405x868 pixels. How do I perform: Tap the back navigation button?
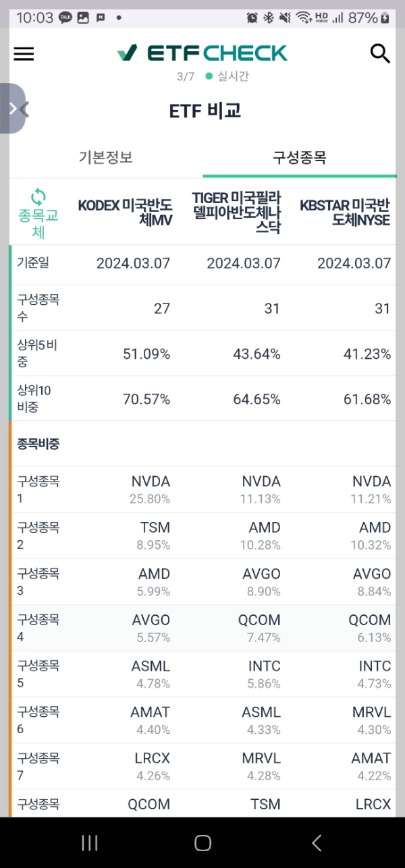pyautogui.click(x=316, y=842)
